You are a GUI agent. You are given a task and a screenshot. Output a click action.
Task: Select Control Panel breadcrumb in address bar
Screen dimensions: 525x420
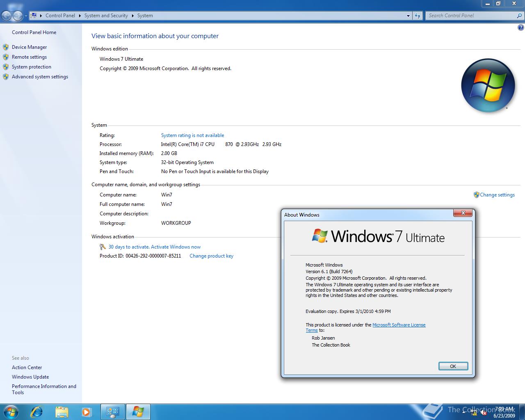(60, 16)
